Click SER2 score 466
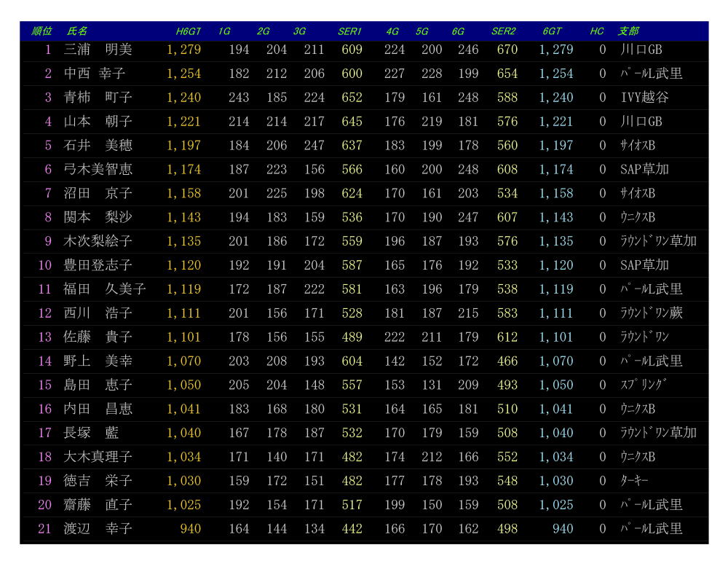 507,361
